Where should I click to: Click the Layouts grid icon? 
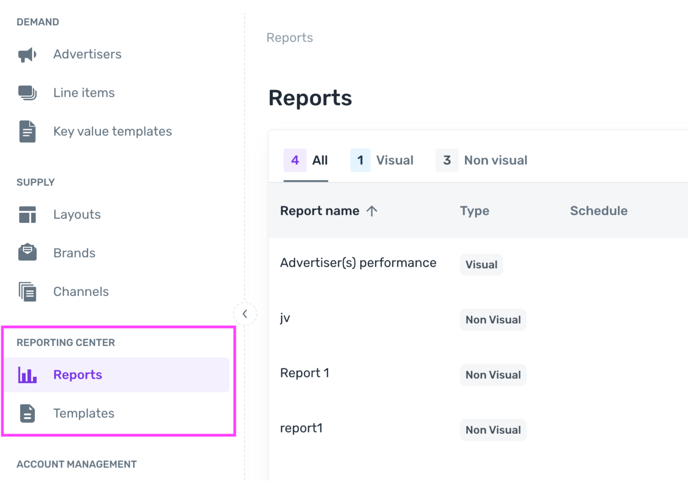[x=27, y=215]
